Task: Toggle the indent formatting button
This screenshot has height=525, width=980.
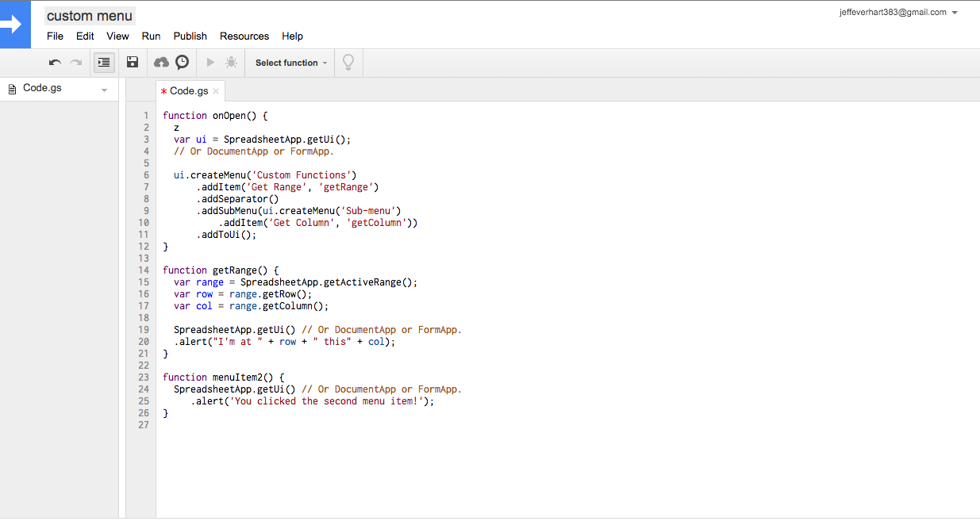Action: coord(104,63)
